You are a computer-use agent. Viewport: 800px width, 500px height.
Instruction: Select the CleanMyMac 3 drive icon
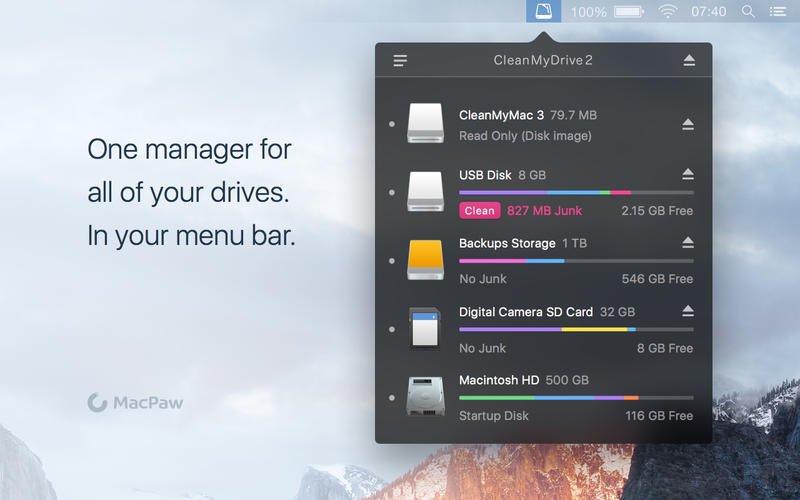click(x=426, y=123)
